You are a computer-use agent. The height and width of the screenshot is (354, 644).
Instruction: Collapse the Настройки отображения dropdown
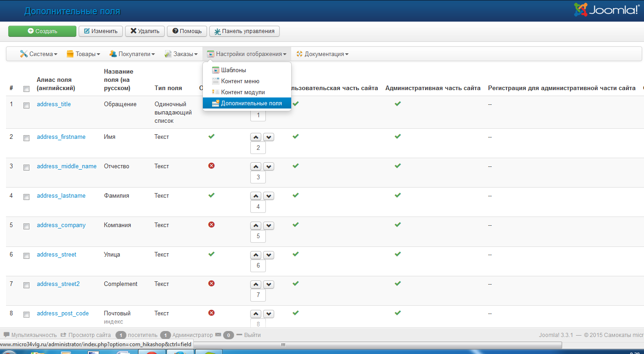247,54
